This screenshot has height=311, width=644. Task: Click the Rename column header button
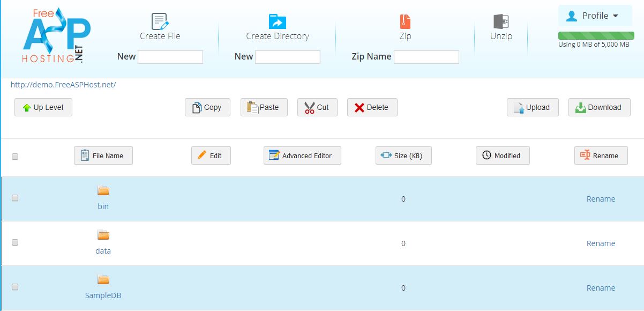(601, 155)
